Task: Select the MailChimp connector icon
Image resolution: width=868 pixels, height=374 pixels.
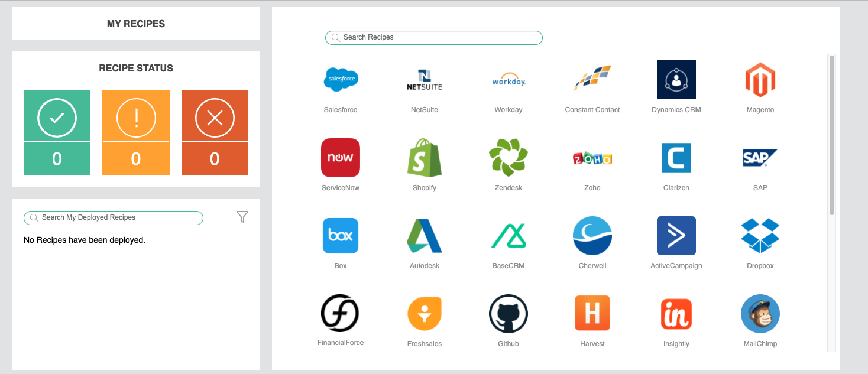Action: pyautogui.click(x=760, y=313)
